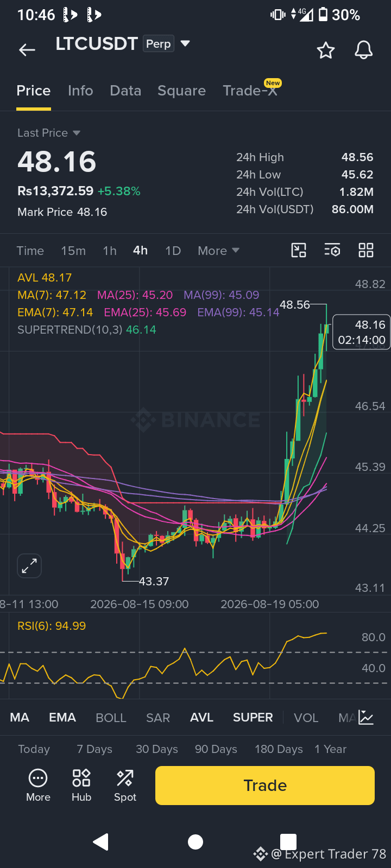Select the 15m interval

click(x=73, y=251)
